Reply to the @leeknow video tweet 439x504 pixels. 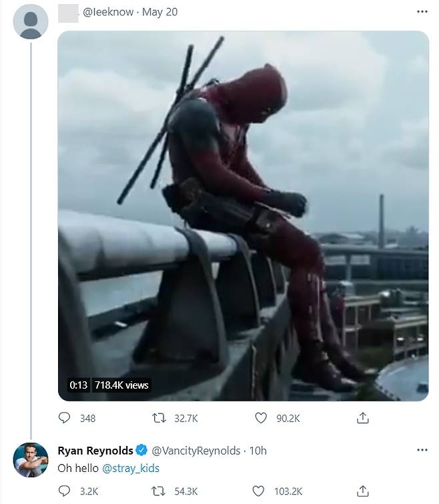[x=65, y=418]
